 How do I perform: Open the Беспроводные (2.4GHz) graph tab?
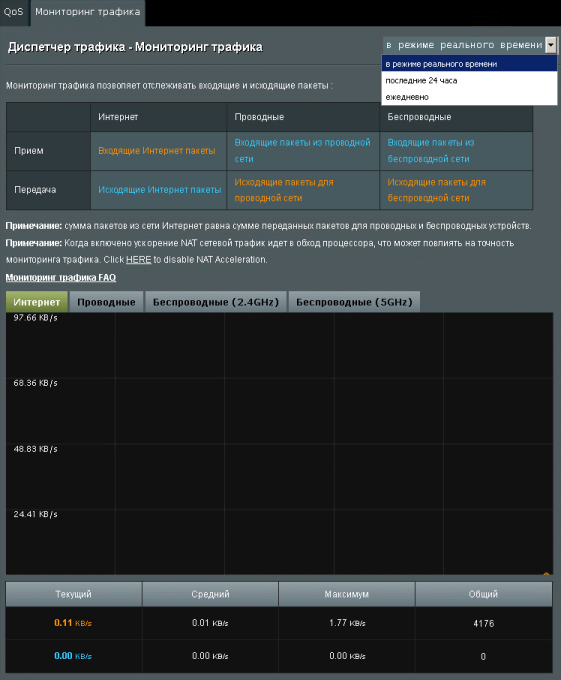point(215,302)
